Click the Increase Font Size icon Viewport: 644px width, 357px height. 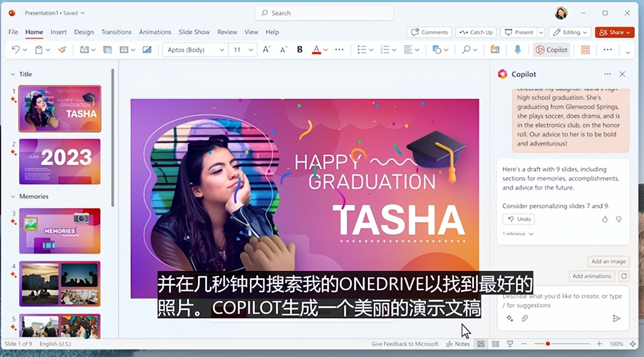coord(267,50)
